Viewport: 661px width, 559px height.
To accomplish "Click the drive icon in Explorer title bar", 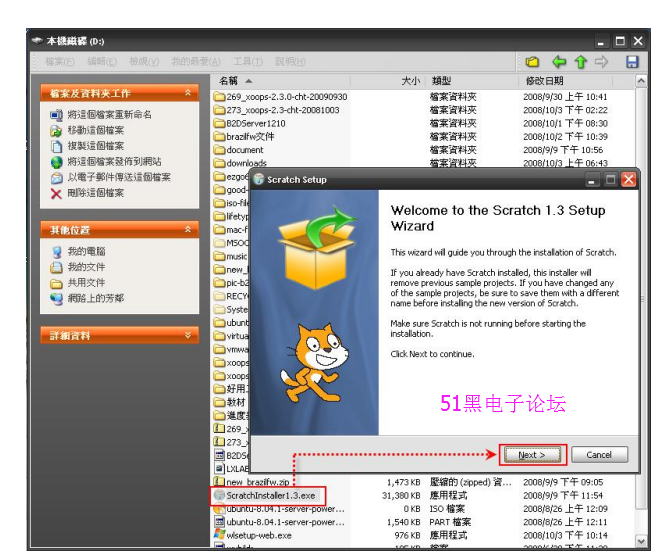I will (x=38, y=40).
